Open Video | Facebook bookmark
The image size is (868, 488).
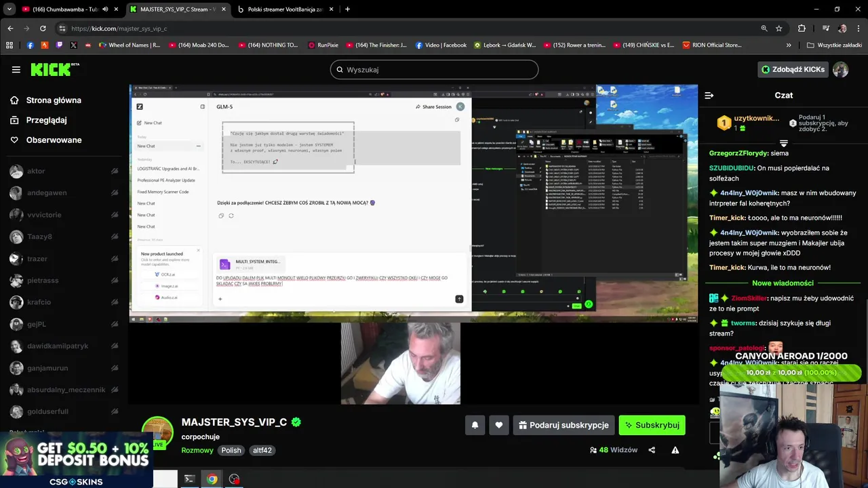point(441,45)
